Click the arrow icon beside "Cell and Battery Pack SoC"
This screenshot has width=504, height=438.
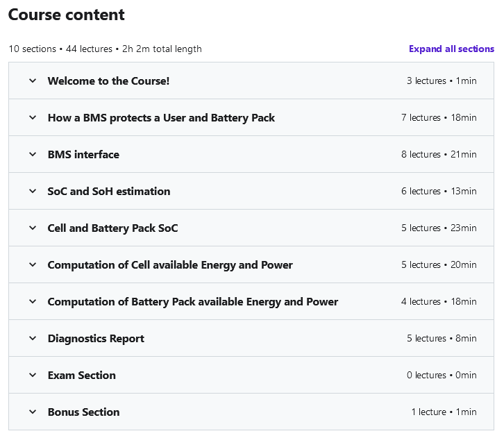(x=33, y=228)
